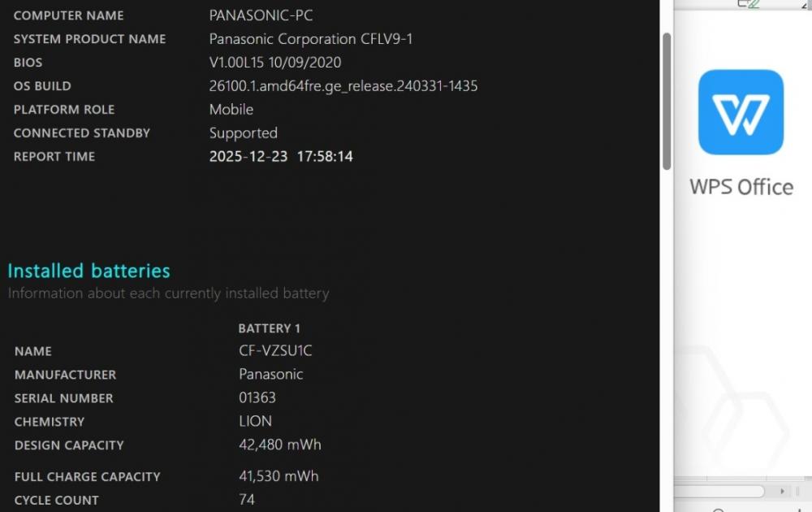Click the blue WPS Office logo
Screen dimensions: 812x512
point(741,112)
